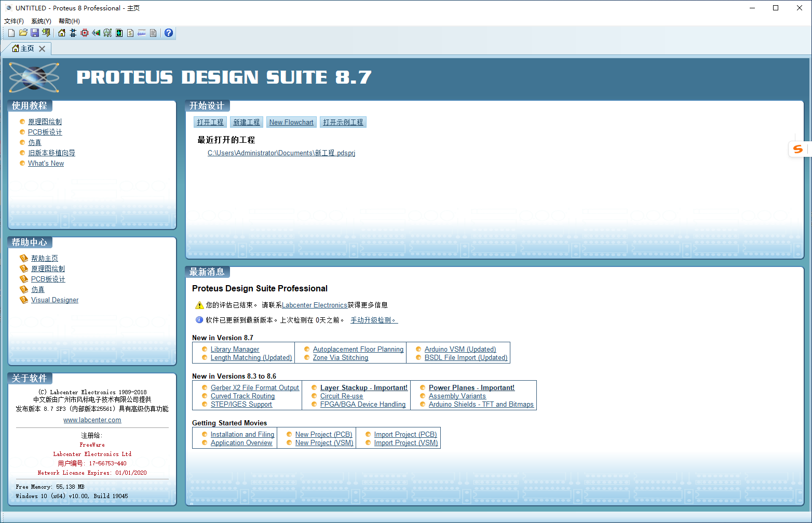Open 仿真 tutorial link in 使用教程
Screen dimensions: 812x523
35,142
